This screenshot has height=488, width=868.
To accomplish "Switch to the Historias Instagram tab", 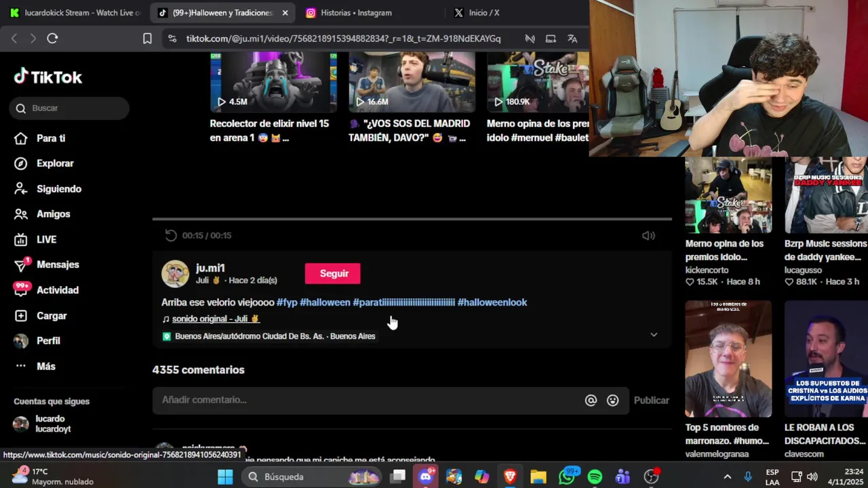I will pyautogui.click(x=356, y=13).
